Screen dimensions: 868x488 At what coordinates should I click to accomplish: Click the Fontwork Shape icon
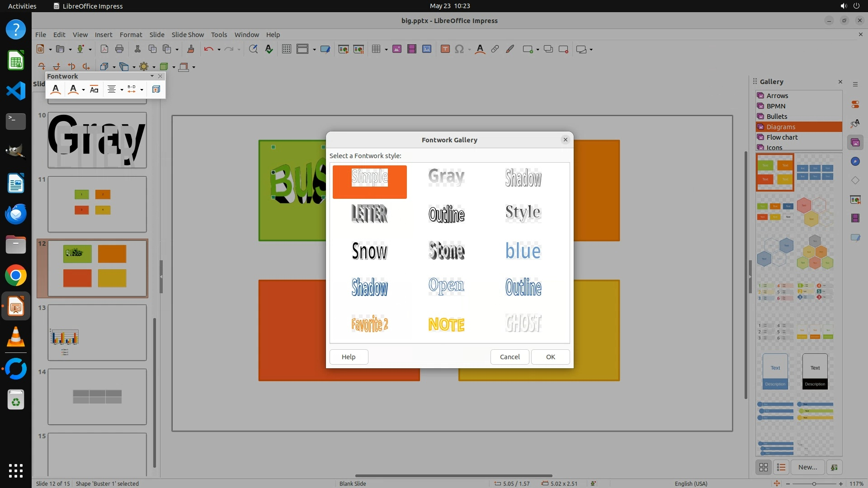point(73,89)
